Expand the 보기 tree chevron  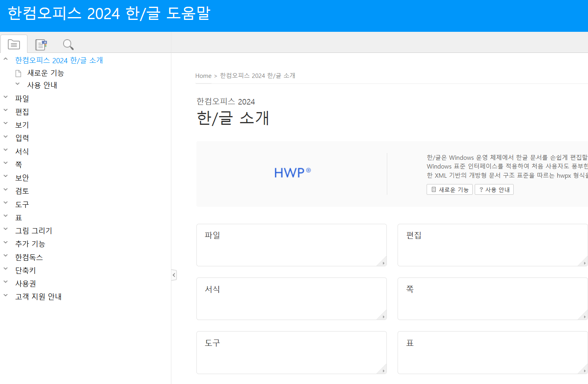coord(6,123)
